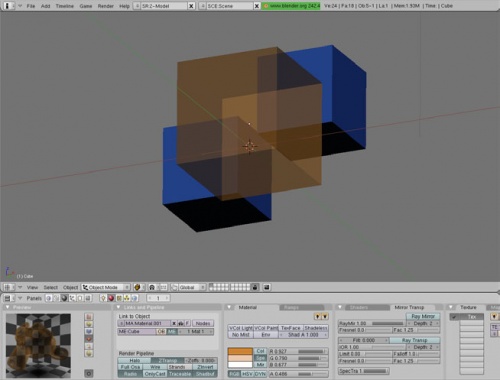
Task: Select the Logic context icon
Action: pyautogui.click(x=49, y=298)
